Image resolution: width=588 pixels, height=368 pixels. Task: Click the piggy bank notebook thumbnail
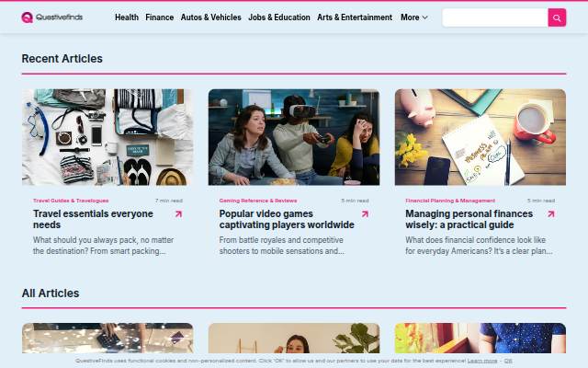480,137
